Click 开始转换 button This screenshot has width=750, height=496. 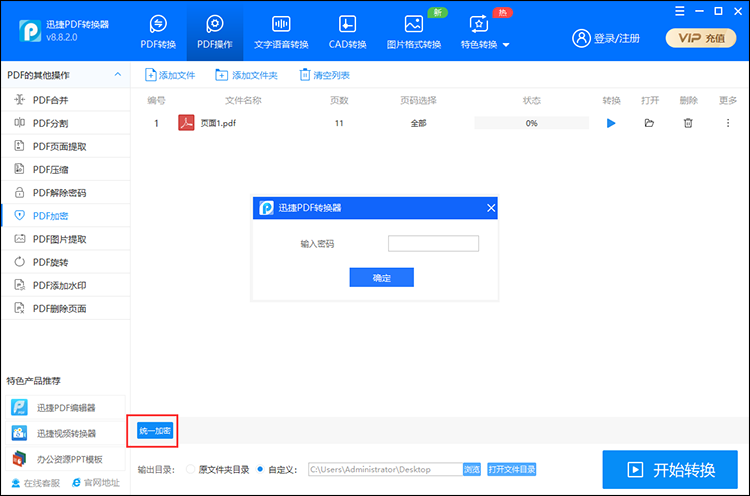click(670, 470)
